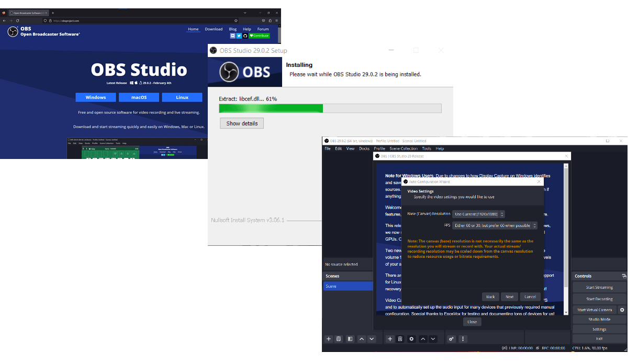The width and height of the screenshot is (638, 364).
Task: Open the FPS dropdown in the wizard
Action: 495,225
